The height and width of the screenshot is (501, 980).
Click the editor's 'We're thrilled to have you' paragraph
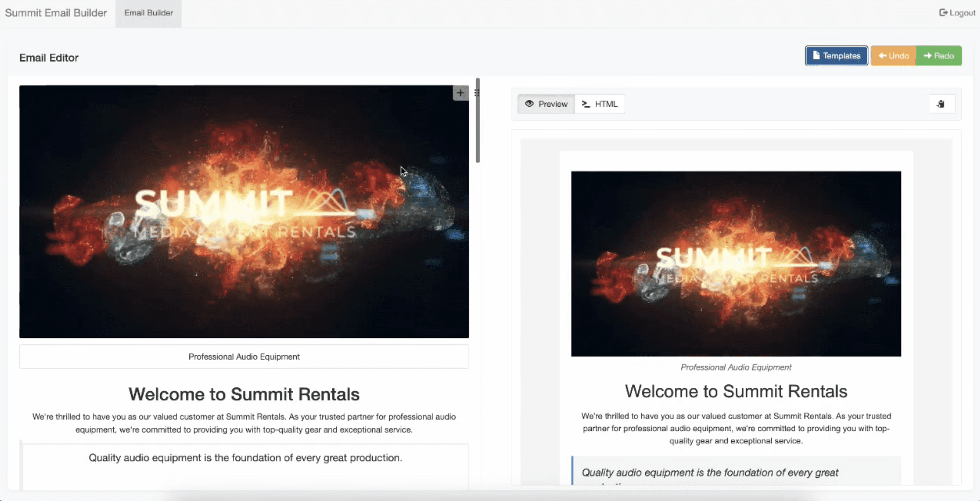coord(244,423)
